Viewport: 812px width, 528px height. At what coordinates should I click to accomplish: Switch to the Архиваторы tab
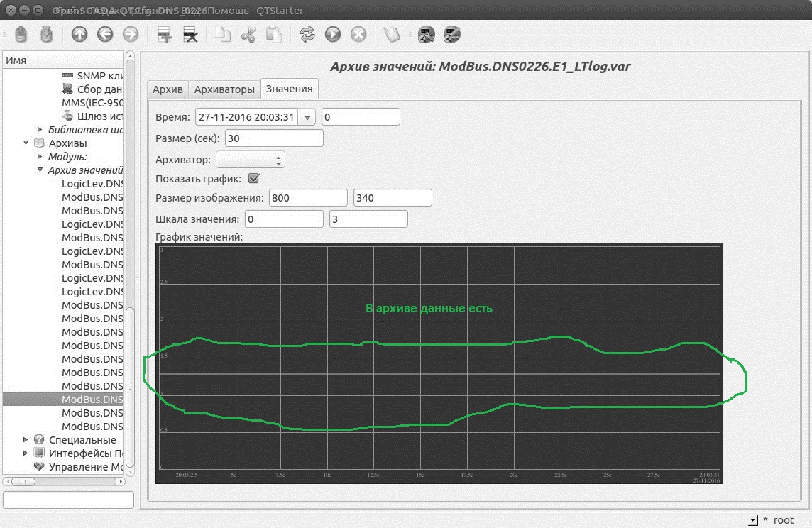point(224,89)
